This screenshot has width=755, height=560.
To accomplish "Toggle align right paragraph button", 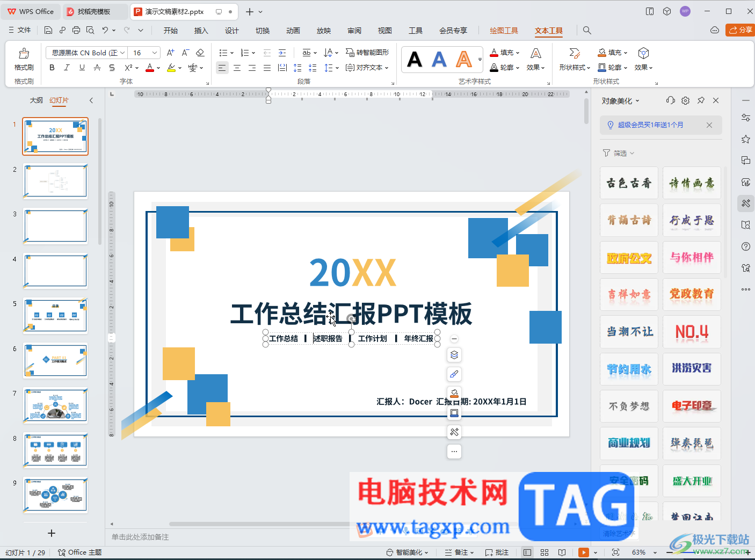I will (252, 68).
